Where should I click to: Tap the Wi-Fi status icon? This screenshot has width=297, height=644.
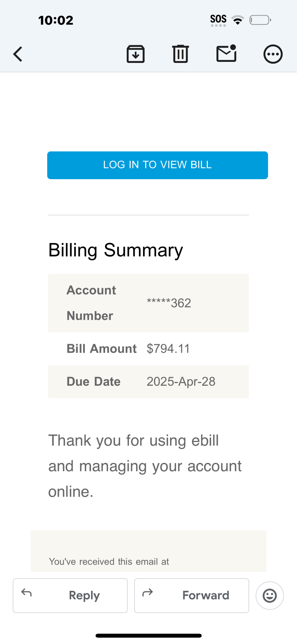point(238,20)
